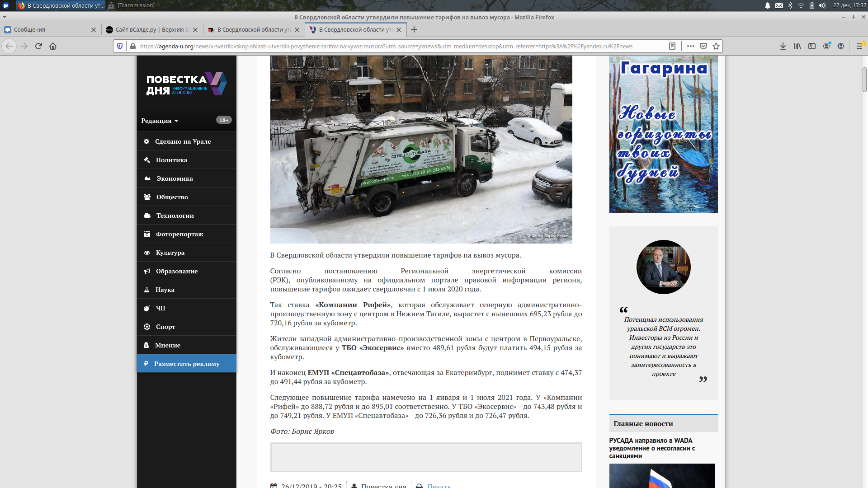Open the downloads panel

783,46
